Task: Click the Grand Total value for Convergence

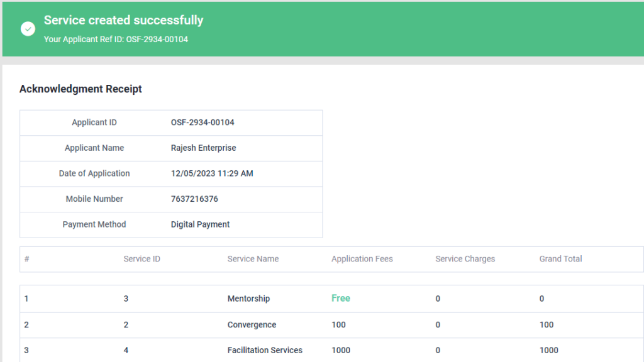Action: click(547, 325)
